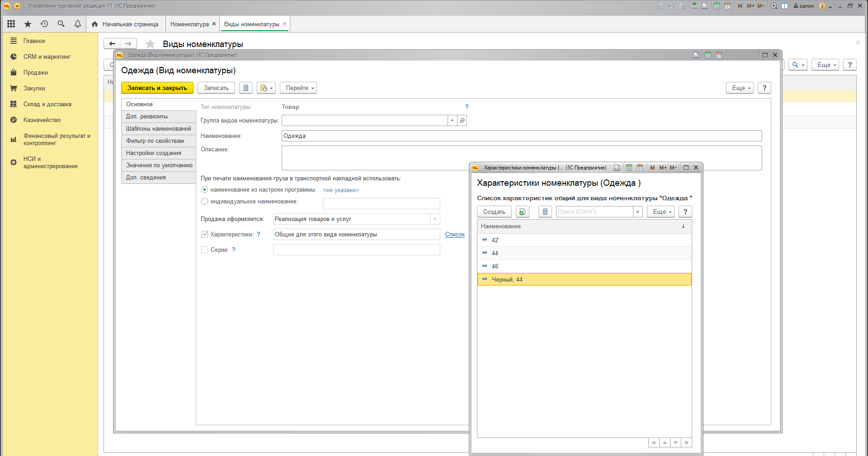This screenshot has height=456, width=868.
Task: Open Еще menu in characteristics window
Action: point(660,212)
